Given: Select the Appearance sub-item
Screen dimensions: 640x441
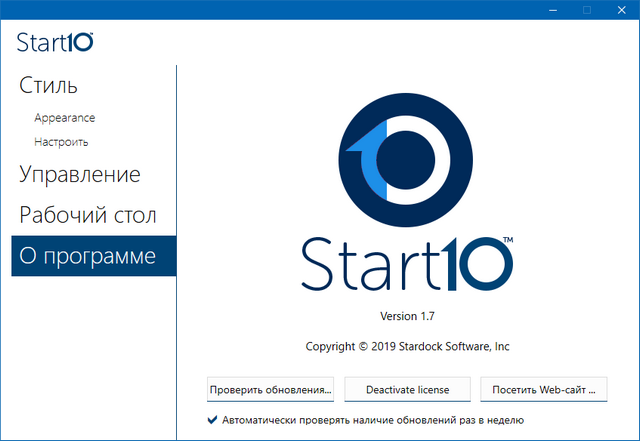Looking at the screenshot, I should pyautogui.click(x=64, y=118).
